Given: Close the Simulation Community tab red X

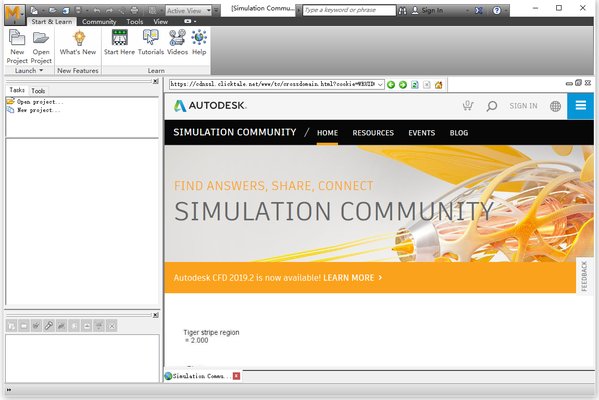Looking at the screenshot, I should tap(236, 376).
